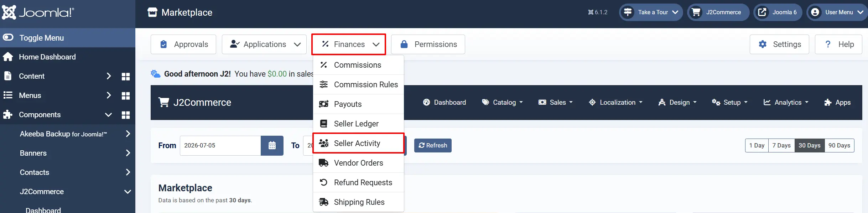Click the Menus dashboard grid icon
Image resolution: width=868 pixels, height=213 pixels.
[126, 95]
